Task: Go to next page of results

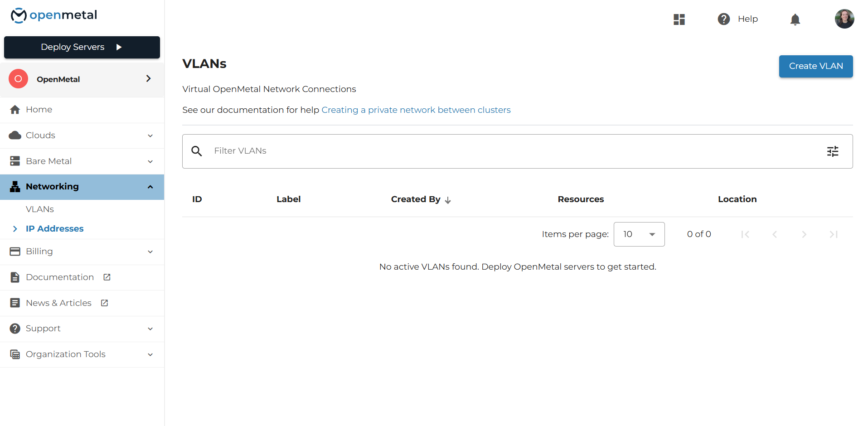Action: click(804, 234)
